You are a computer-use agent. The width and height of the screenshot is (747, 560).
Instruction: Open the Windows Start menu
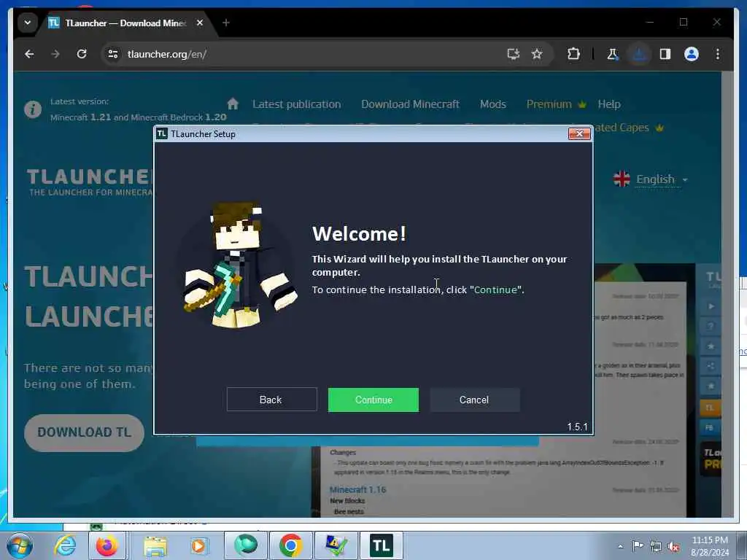coord(20,545)
